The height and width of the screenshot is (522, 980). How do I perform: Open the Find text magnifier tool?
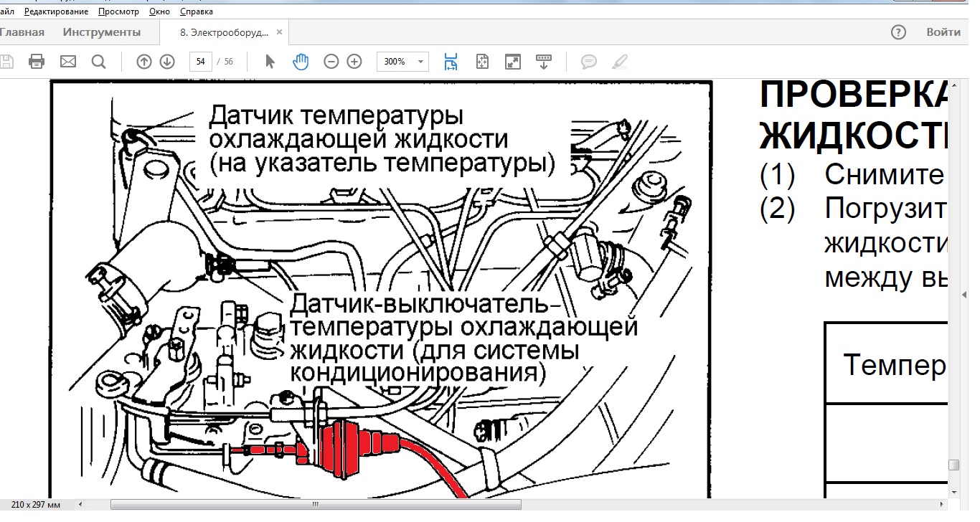[99, 62]
